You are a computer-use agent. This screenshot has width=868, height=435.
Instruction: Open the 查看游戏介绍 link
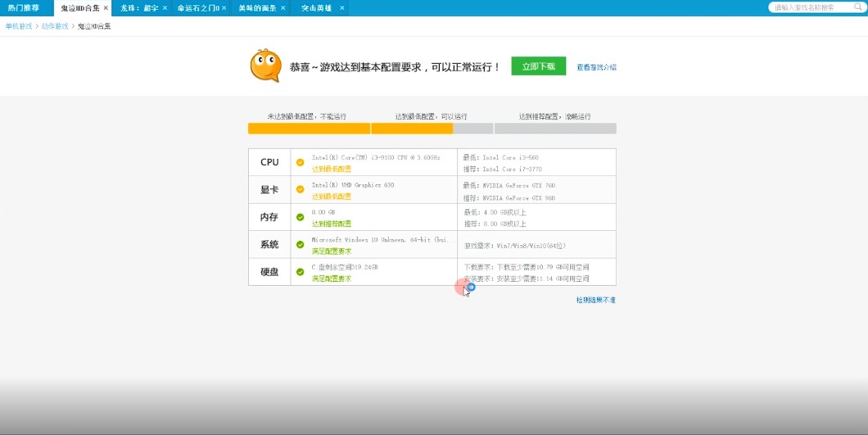click(596, 67)
